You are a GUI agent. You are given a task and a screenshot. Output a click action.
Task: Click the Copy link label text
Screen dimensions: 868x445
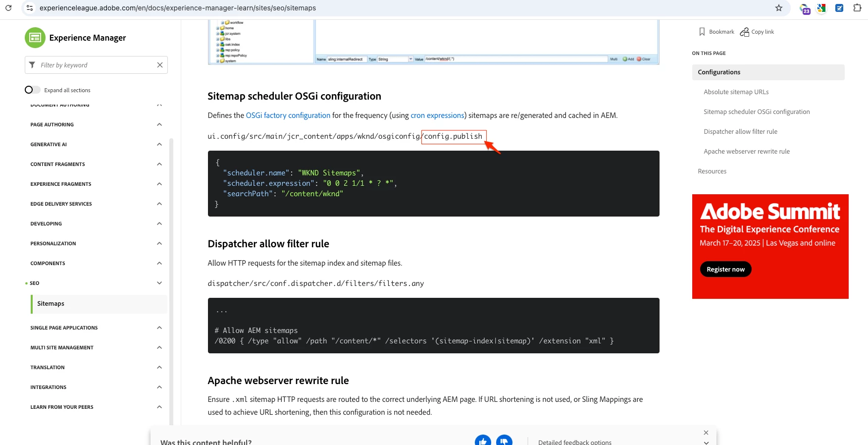coord(763,32)
